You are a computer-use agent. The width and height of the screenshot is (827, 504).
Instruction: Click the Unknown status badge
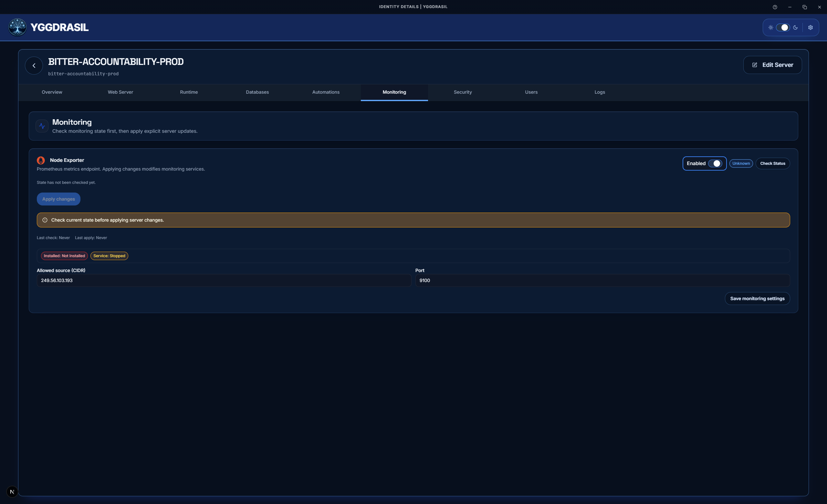click(x=741, y=163)
